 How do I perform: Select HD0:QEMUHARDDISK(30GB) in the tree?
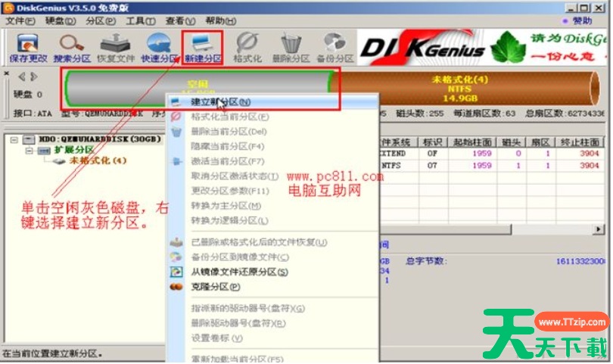pyautogui.click(x=100, y=139)
